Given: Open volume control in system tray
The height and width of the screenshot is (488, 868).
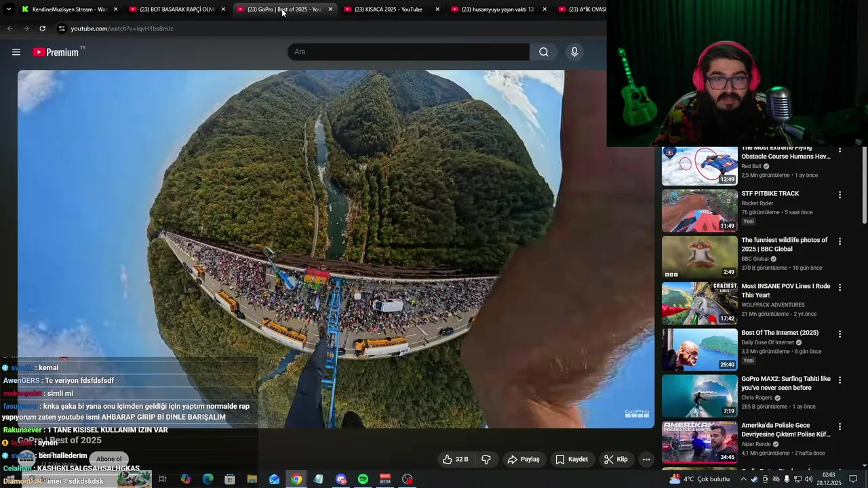Looking at the screenshot, I should pos(808,479).
